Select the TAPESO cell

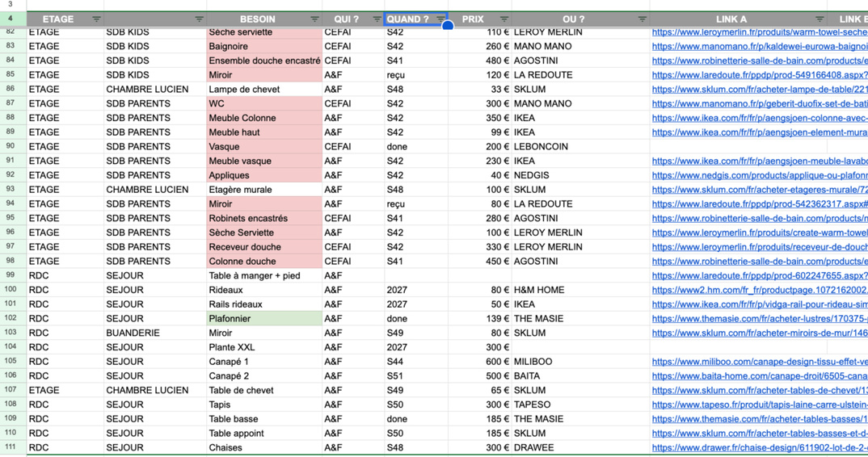coord(581,405)
